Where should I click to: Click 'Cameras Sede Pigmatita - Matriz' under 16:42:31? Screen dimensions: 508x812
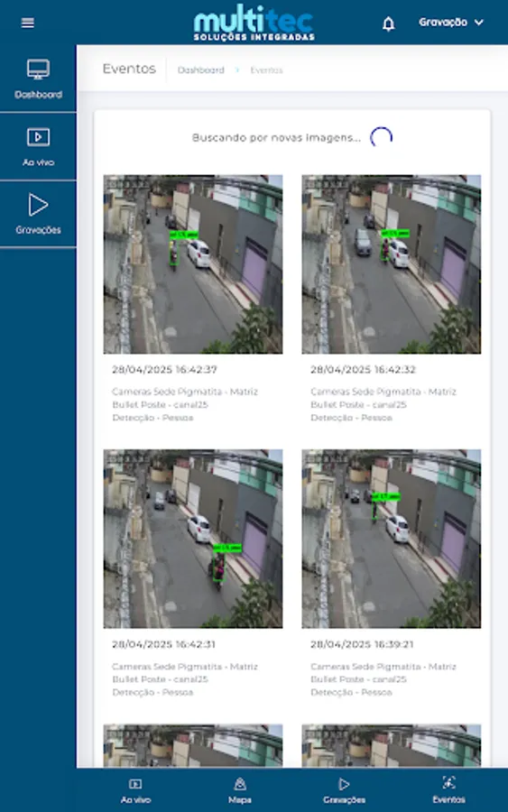tap(185, 667)
